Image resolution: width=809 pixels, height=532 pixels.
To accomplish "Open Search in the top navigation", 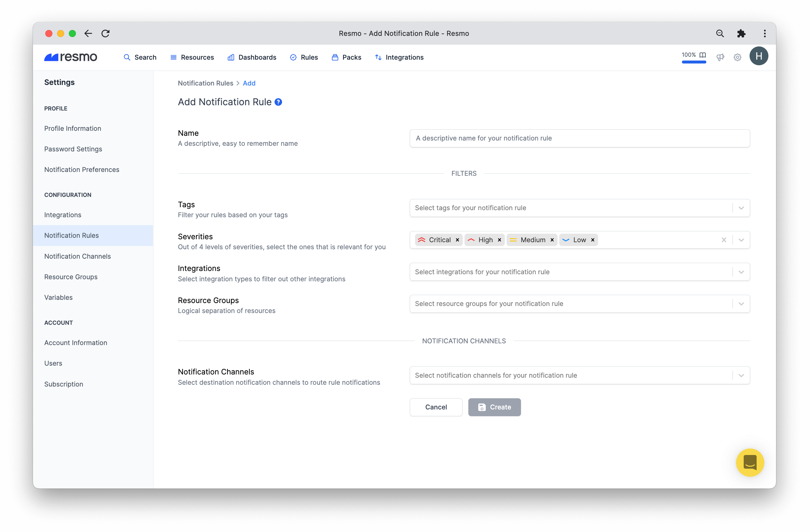I will [140, 57].
